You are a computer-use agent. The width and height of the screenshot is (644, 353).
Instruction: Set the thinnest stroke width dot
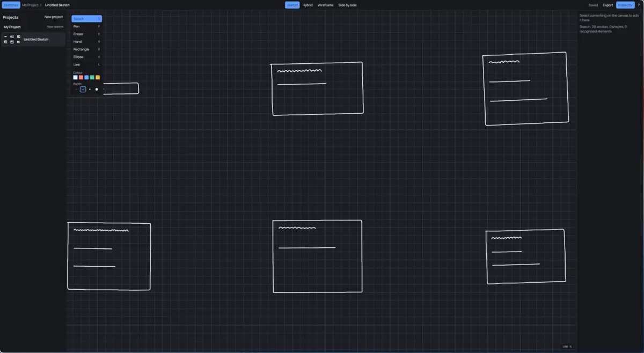76,90
